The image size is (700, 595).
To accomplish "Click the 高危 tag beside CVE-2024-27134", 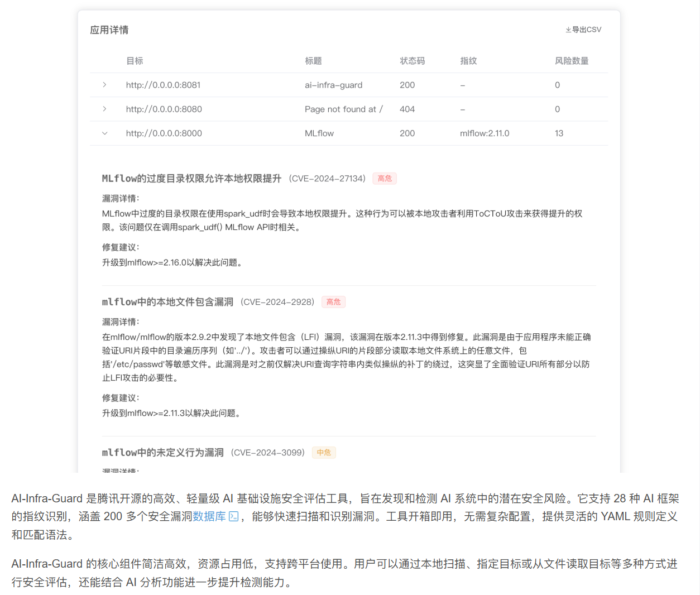I will (385, 179).
